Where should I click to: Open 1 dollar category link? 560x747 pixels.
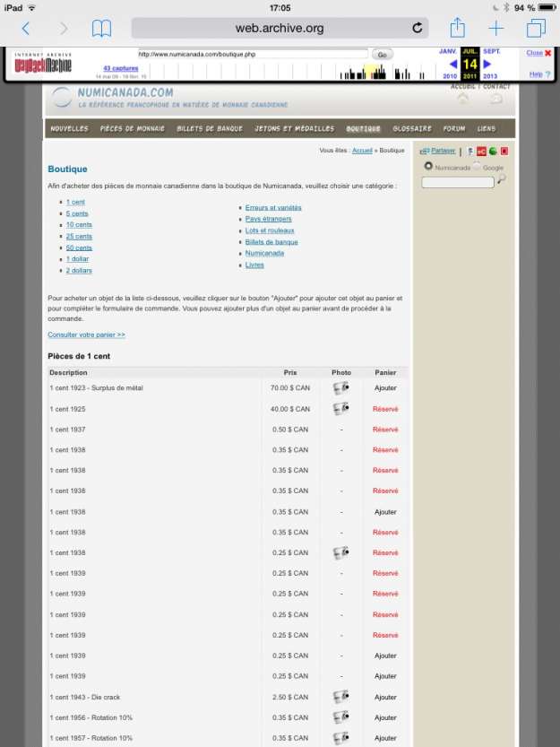click(x=78, y=259)
